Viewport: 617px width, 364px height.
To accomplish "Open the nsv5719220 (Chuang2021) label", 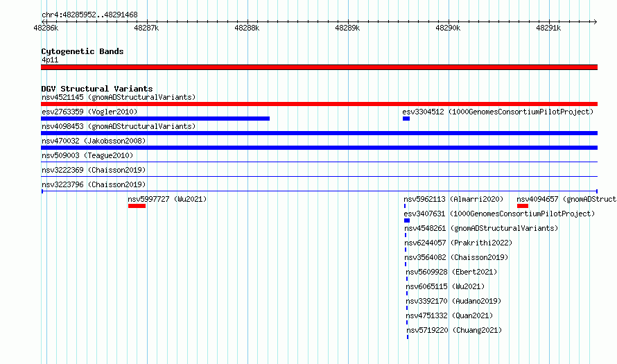I will pyautogui.click(x=454, y=330).
